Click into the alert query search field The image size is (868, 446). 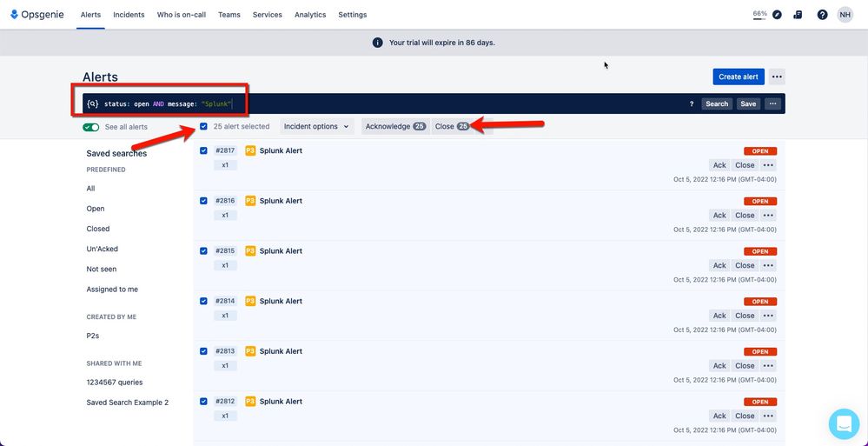[x=393, y=103]
